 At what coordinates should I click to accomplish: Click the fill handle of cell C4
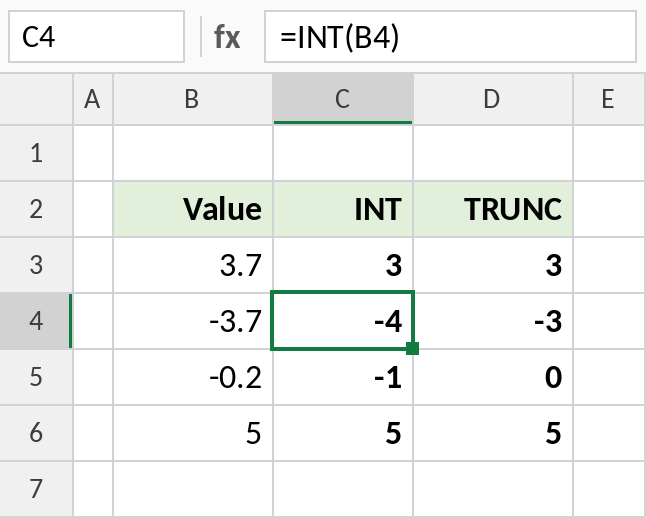click(412, 348)
